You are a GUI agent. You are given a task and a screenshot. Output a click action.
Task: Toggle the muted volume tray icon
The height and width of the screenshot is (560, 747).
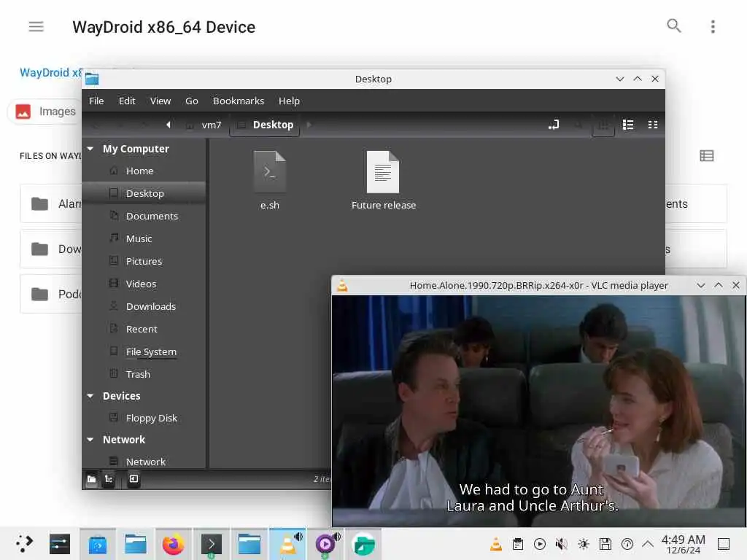click(562, 544)
